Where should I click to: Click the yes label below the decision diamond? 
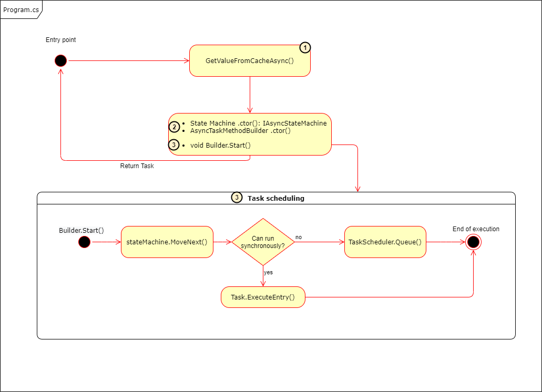[268, 272]
